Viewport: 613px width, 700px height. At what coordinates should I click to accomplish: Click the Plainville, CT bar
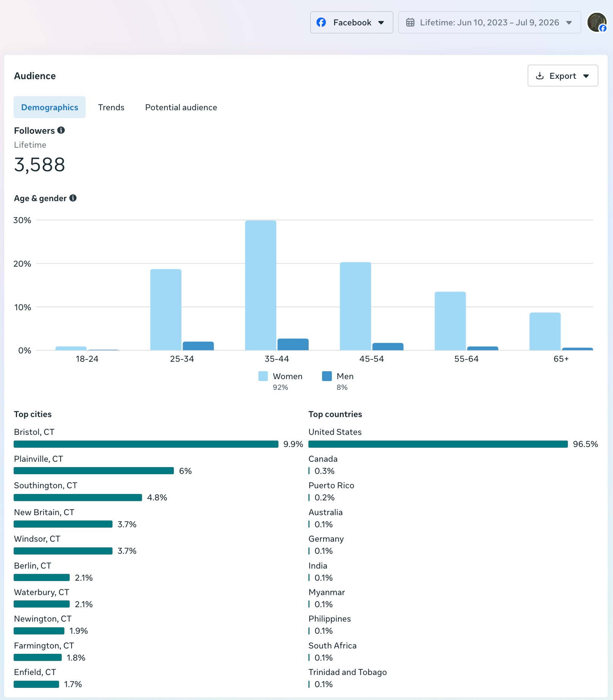pyautogui.click(x=94, y=470)
